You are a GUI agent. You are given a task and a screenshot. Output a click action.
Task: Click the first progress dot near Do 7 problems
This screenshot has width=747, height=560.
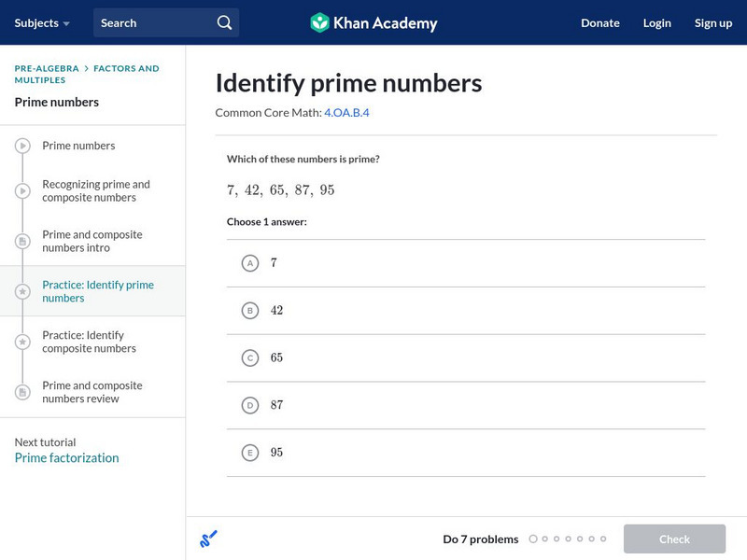coord(533,539)
